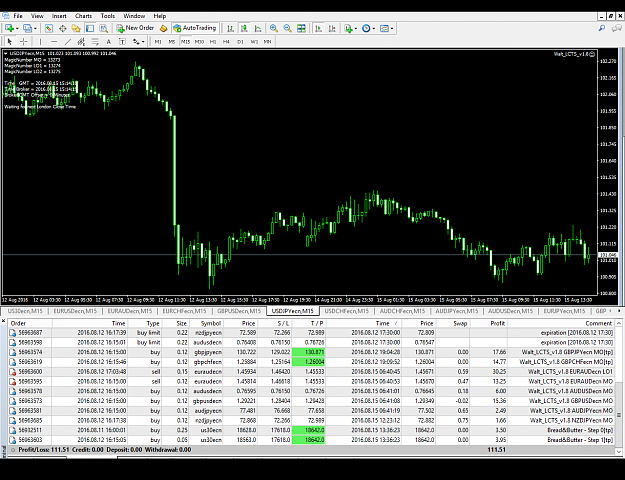Switch to M5 timeframe
Viewport: 625px width, 480px height.
click(x=171, y=41)
